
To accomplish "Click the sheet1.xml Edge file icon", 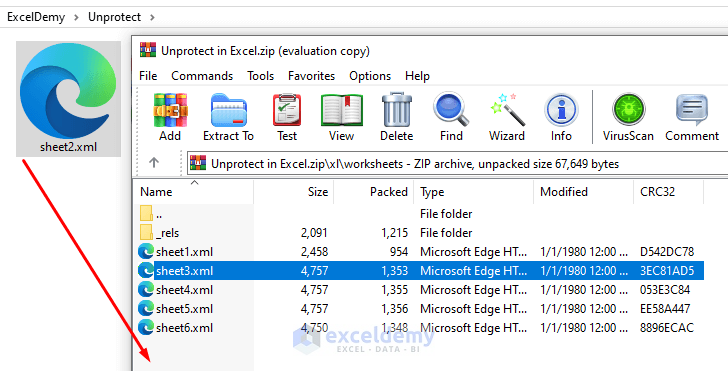I will [146, 252].
